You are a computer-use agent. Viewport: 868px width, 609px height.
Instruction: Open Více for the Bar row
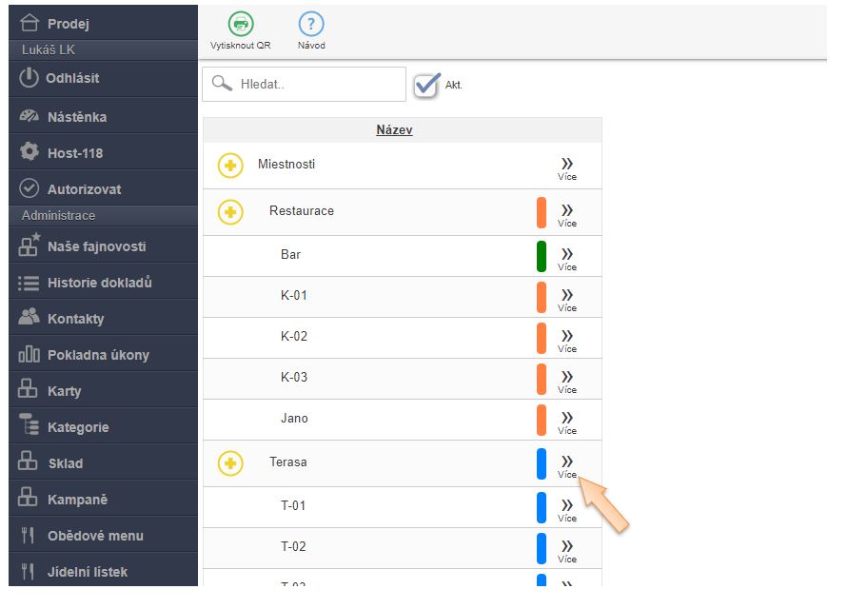[x=567, y=258]
